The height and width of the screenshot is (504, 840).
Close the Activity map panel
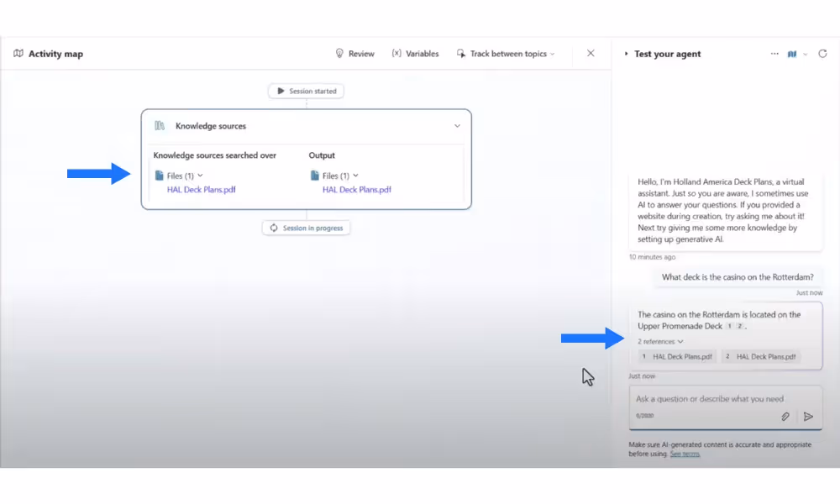click(591, 53)
